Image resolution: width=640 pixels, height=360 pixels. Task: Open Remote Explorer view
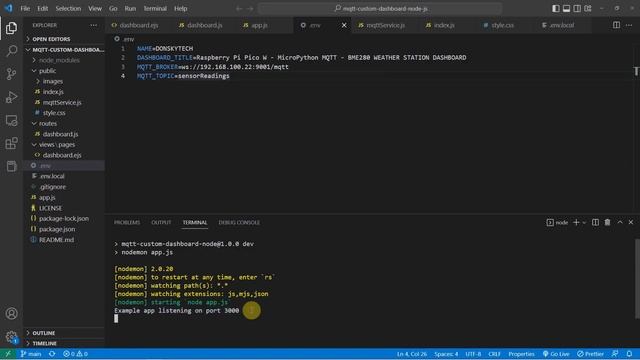tap(11, 120)
